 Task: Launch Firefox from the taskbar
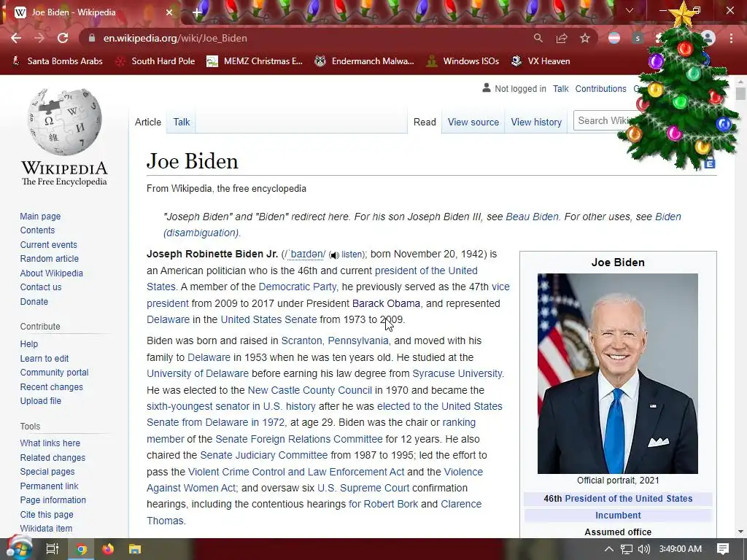(108, 549)
